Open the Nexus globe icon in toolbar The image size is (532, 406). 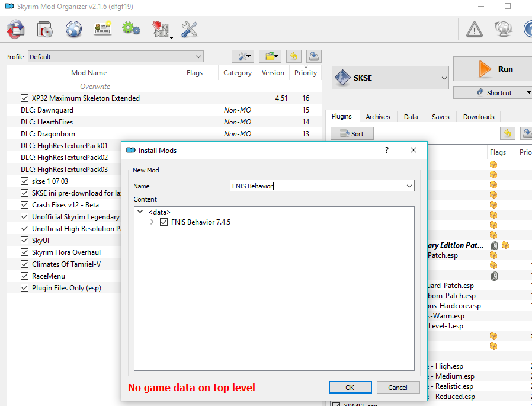click(x=73, y=29)
